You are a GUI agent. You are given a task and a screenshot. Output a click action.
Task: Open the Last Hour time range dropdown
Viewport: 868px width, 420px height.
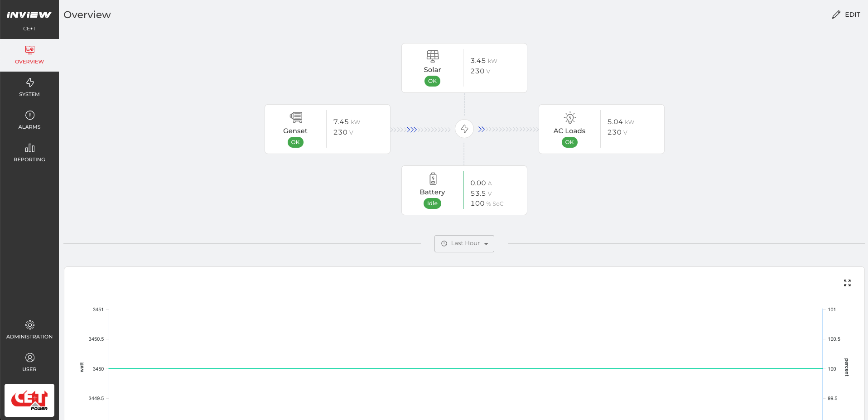point(464,244)
